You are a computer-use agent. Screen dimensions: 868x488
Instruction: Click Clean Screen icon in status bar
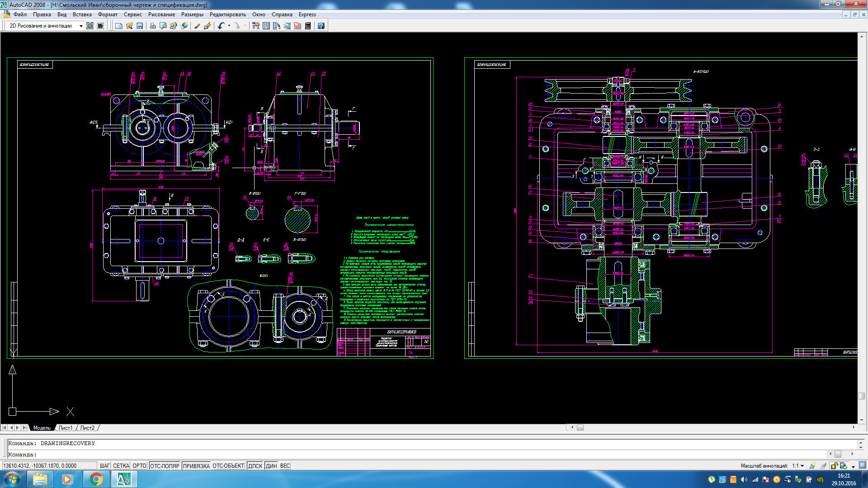point(863,465)
